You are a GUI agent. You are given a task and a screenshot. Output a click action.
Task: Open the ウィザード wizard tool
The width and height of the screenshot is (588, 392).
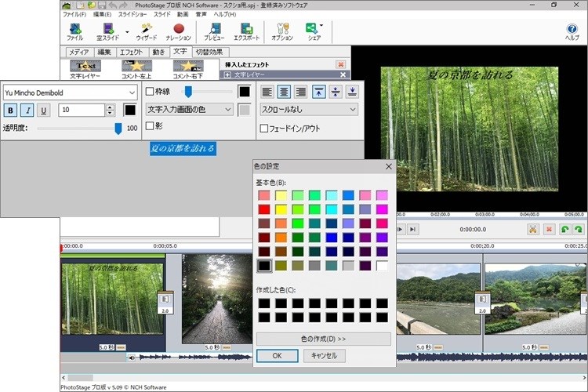coord(147,32)
